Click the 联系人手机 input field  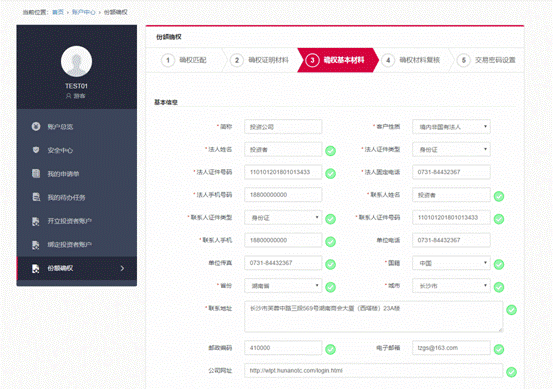point(283,240)
